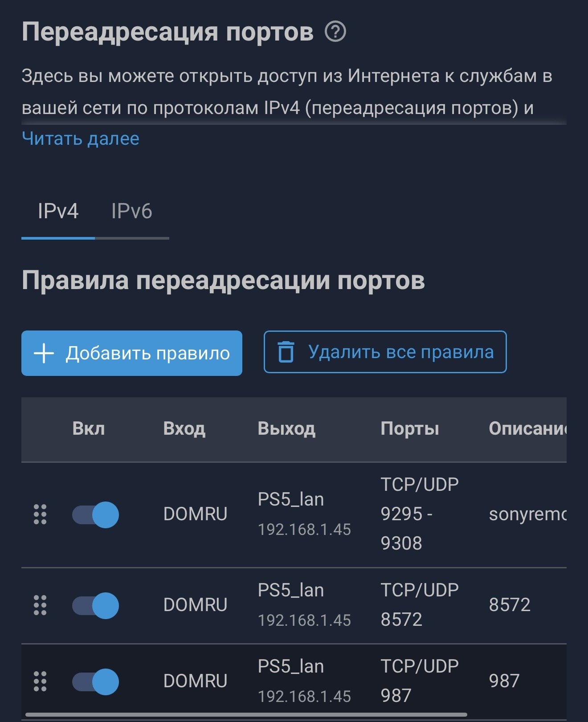Open the IPv4 tab
Screen dimensions: 588x722
tap(58, 212)
